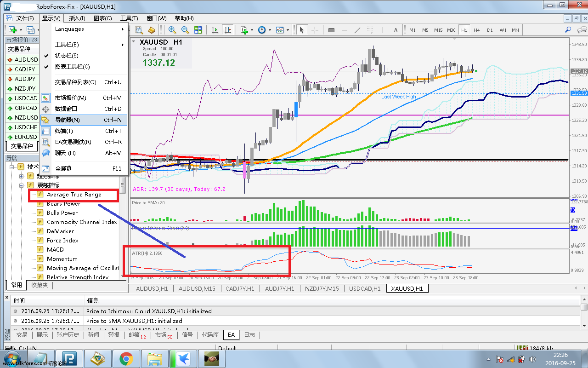Select the arrow Cursor tool

302,30
